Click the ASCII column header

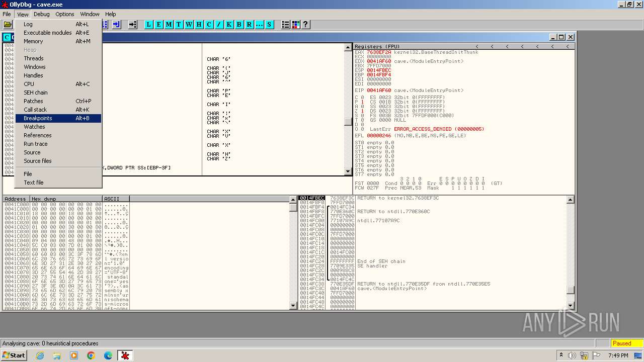click(x=116, y=199)
